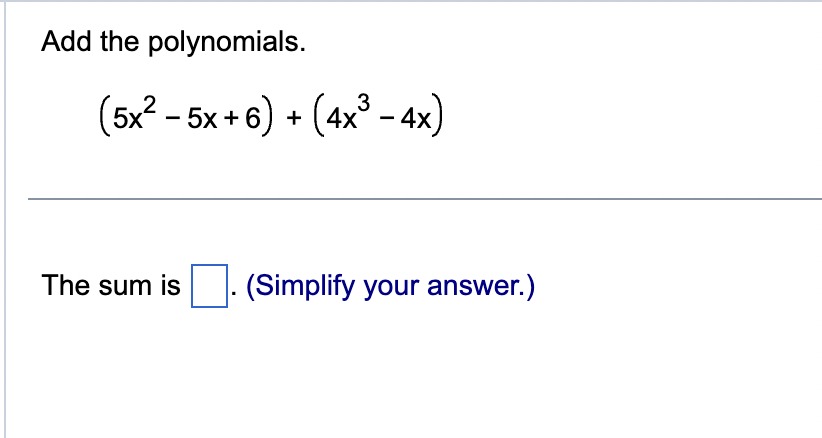
Task: Select the second polynomial (4x³ − 4x)
Action: click(378, 116)
